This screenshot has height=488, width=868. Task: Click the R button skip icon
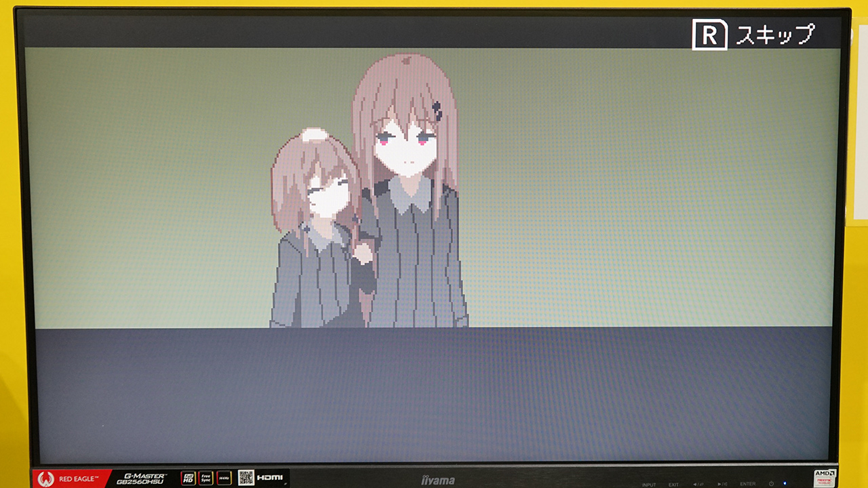[x=709, y=35]
